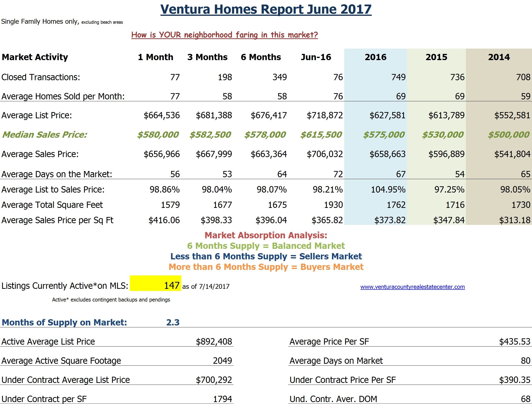Select Jun-16 list price $718,872
This screenshot has height=404, width=532.
tap(325, 115)
